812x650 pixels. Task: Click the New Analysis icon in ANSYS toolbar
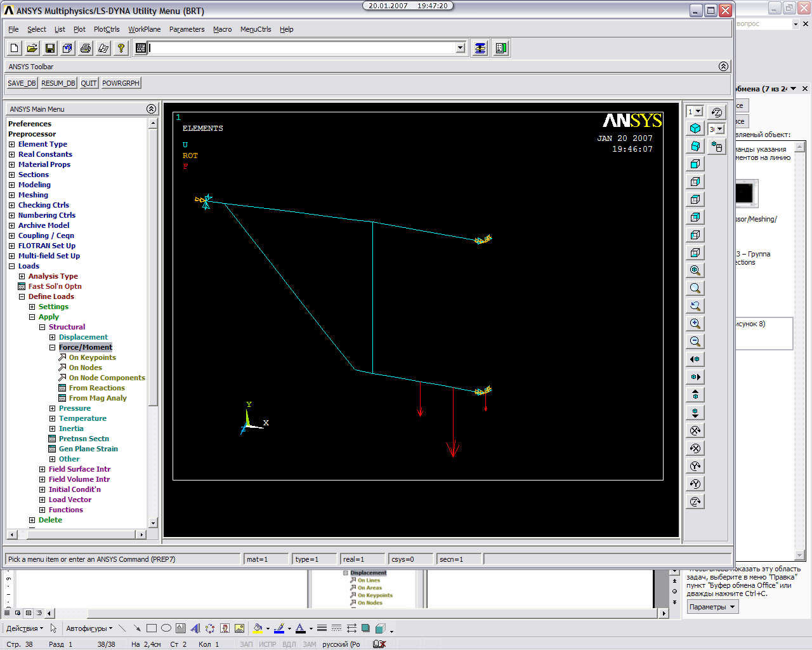15,48
